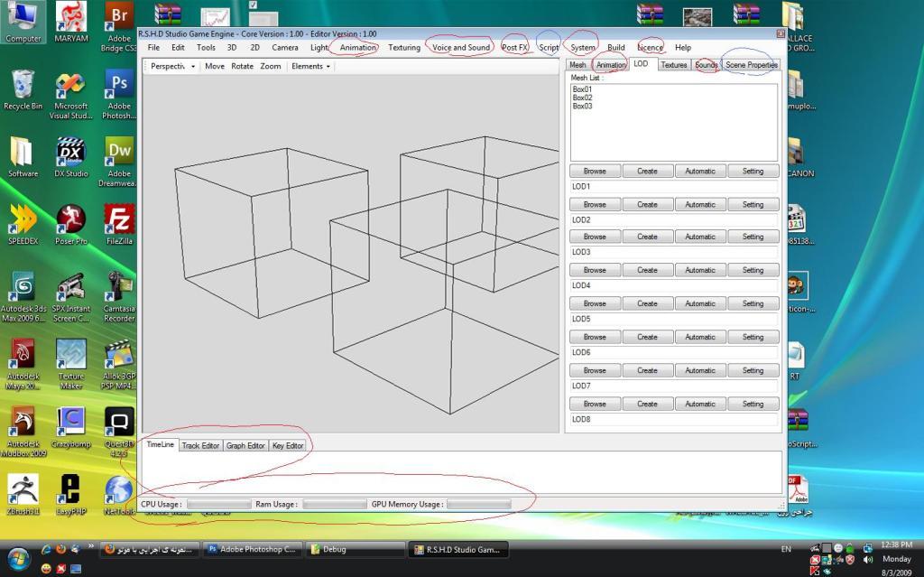Click the Windows Start orb
The image size is (924, 577).
coord(19,555)
